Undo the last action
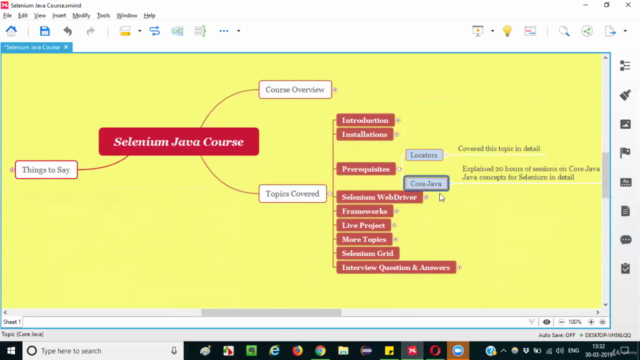Image resolution: width=640 pixels, height=360 pixels. pyautogui.click(x=67, y=31)
